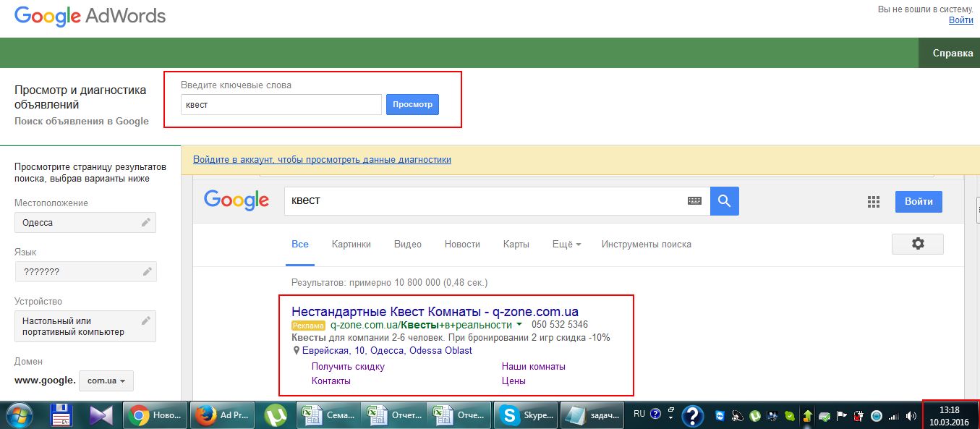Edit the device field pencil icon

[146, 320]
